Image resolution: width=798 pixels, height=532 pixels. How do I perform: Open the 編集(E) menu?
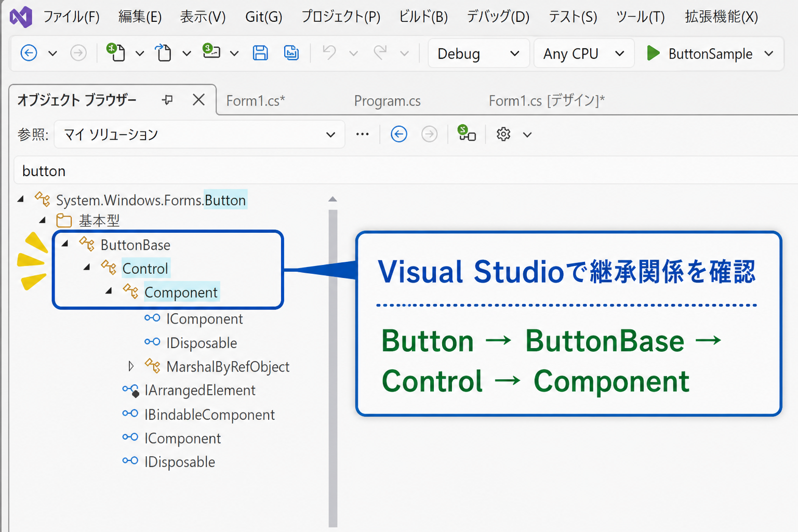pyautogui.click(x=140, y=17)
